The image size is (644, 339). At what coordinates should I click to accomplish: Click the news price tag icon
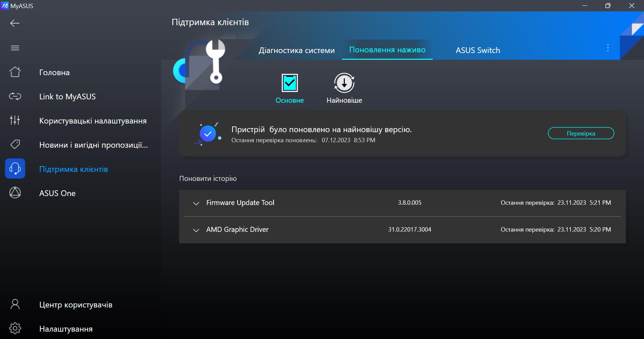coord(15,144)
